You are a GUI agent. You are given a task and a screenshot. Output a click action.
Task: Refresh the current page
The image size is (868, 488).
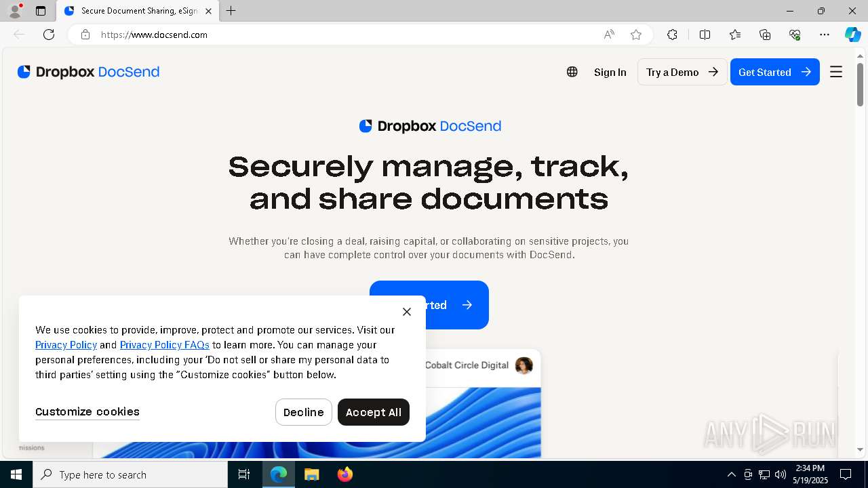click(x=49, y=35)
